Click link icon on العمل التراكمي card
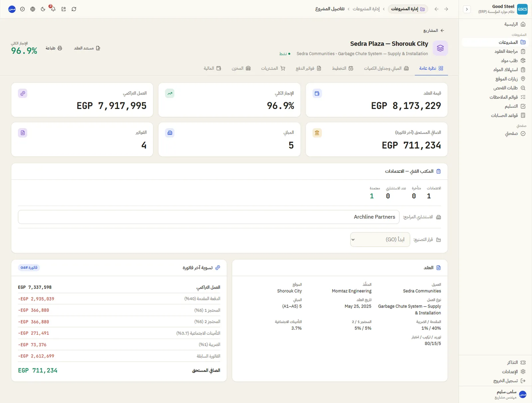 click(23, 94)
